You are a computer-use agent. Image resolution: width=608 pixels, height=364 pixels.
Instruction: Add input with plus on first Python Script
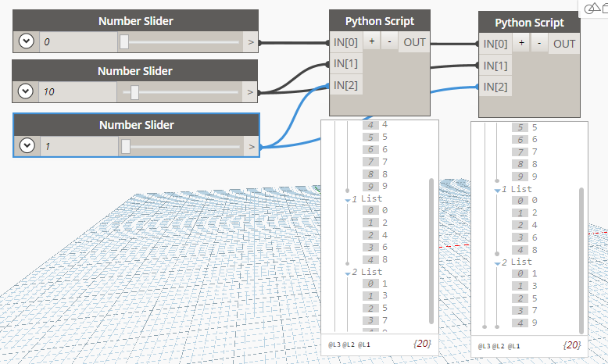click(372, 41)
